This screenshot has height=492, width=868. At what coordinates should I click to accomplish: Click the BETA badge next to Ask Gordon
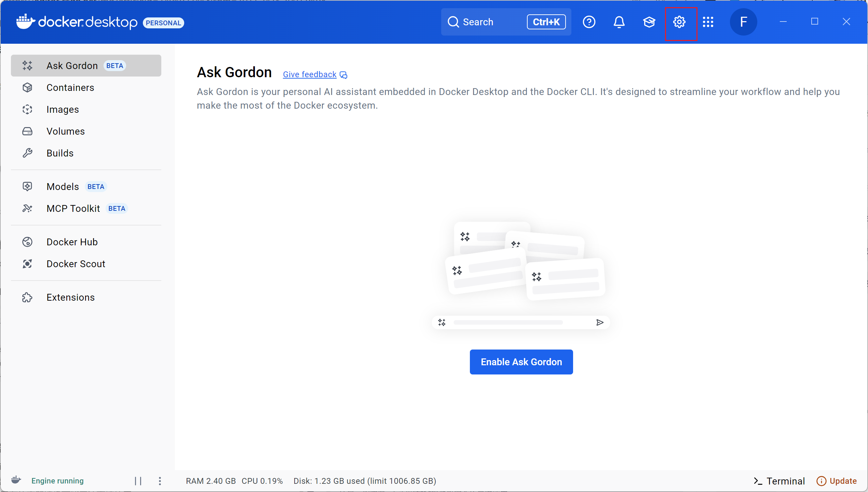(x=114, y=66)
